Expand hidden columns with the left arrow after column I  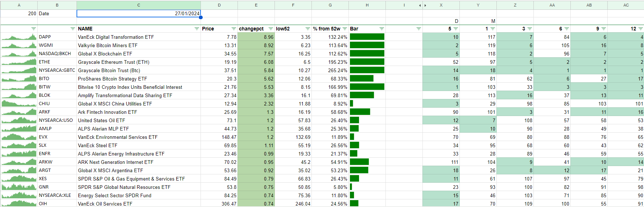point(420,5)
